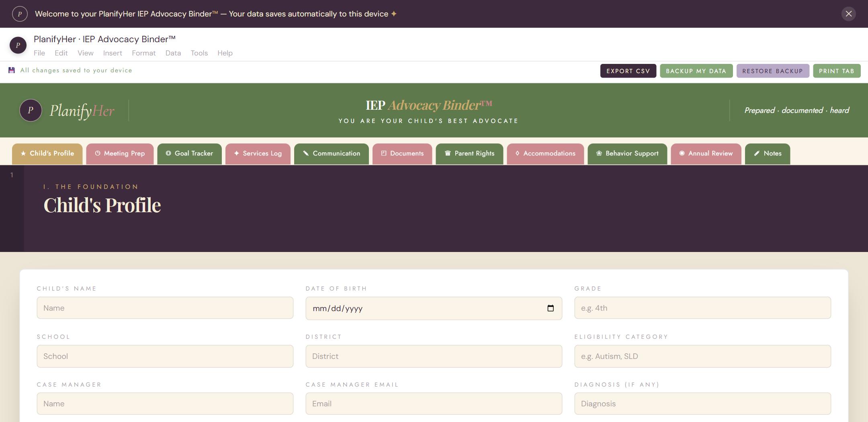The width and height of the screenshot is (868, 422).
Task: Open the View menu
Action: [86, 53]
